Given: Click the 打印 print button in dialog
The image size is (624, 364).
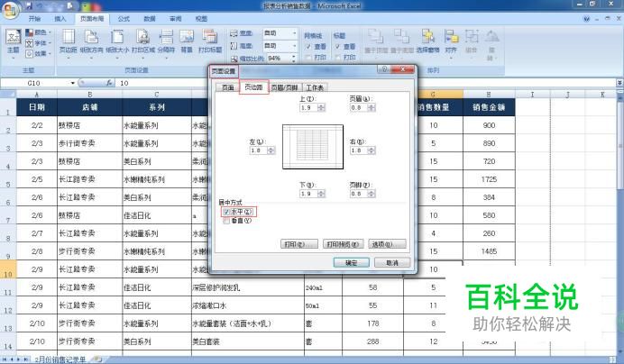Looking at the screenshot, I should pos(298,244).
